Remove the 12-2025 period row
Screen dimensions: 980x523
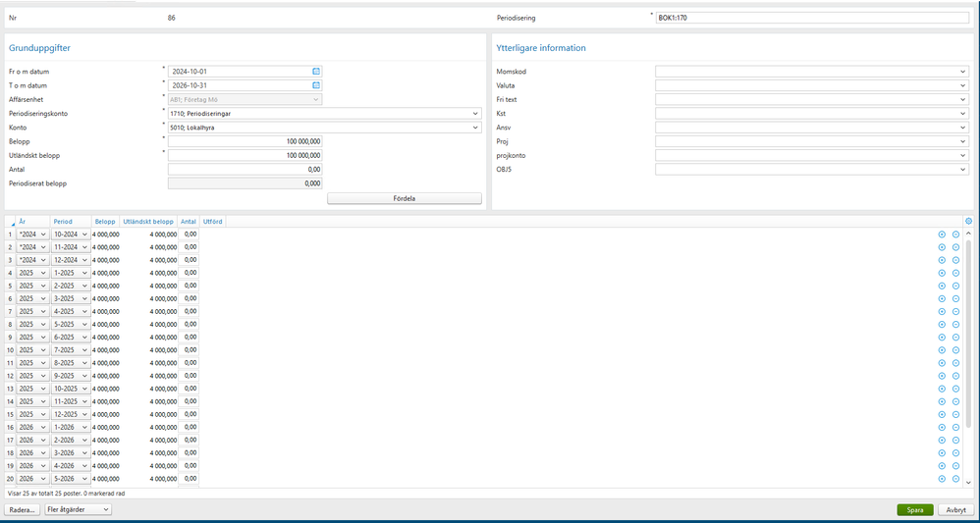click(x=955, y=414)
